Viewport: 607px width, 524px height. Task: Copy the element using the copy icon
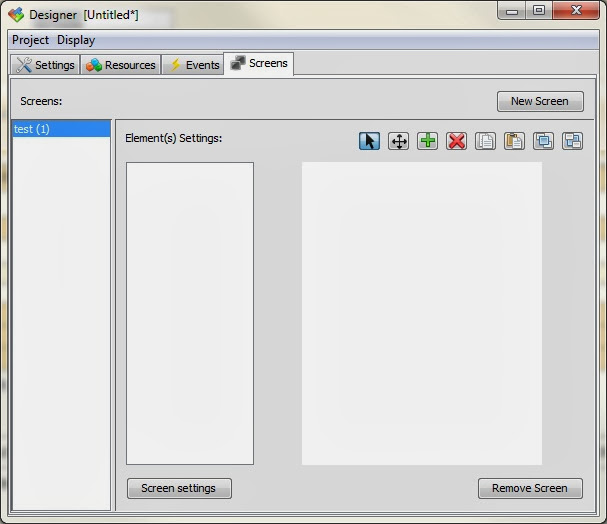[x=485, y=141]
